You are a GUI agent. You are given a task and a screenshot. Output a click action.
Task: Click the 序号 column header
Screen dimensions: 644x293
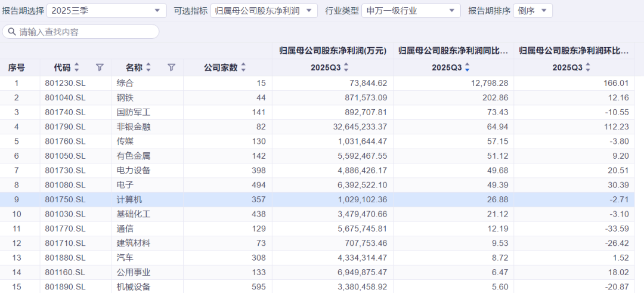[17, 68]
